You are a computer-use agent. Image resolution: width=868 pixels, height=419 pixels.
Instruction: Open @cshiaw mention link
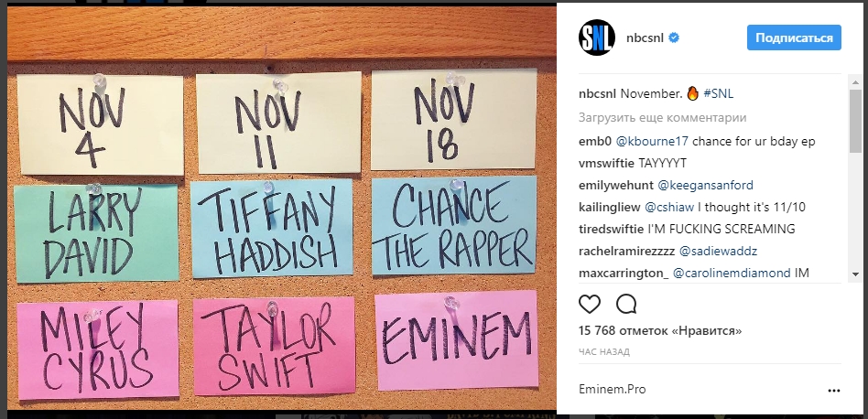pyautogui.click(x=670, y=208)
